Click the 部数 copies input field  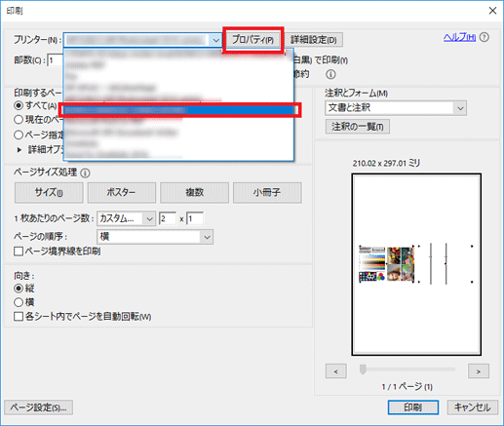point(56,60)
